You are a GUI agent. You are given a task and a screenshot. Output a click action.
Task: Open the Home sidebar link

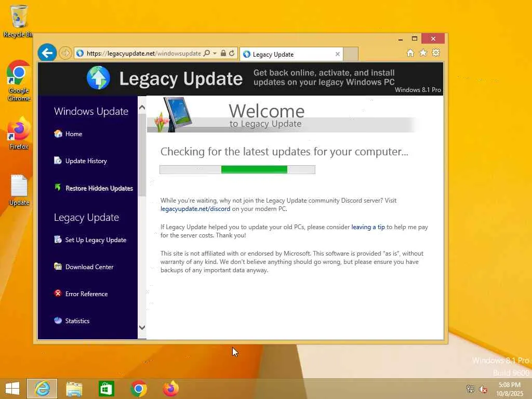(74, 134)
